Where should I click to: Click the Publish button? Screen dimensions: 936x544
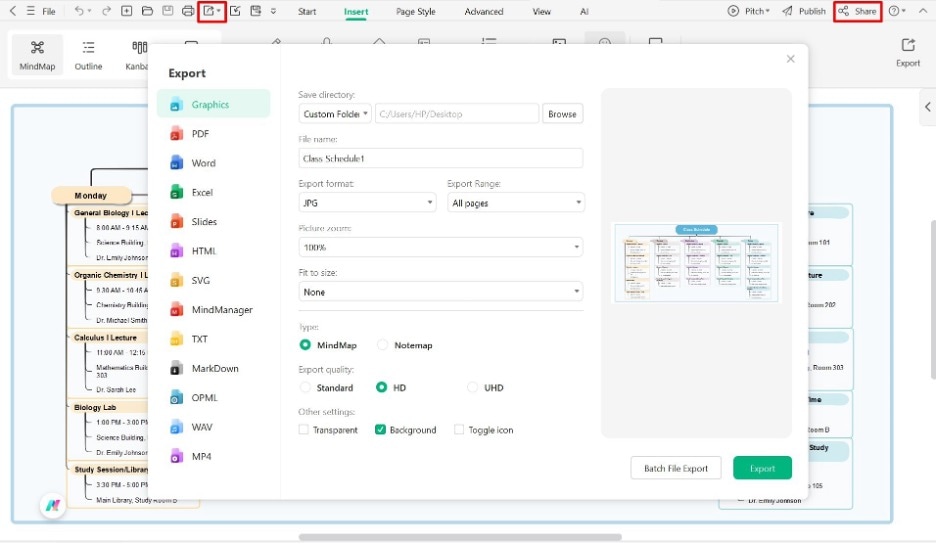click(804, 11)
